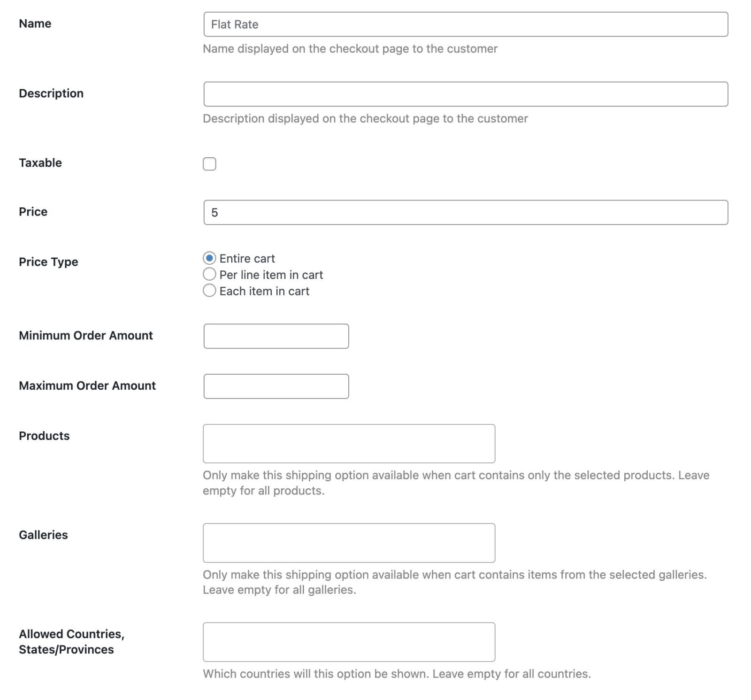The width and height of the screenshot is (751, 700).
Task: Open the Galleries selection box
Action: point(349,543)
